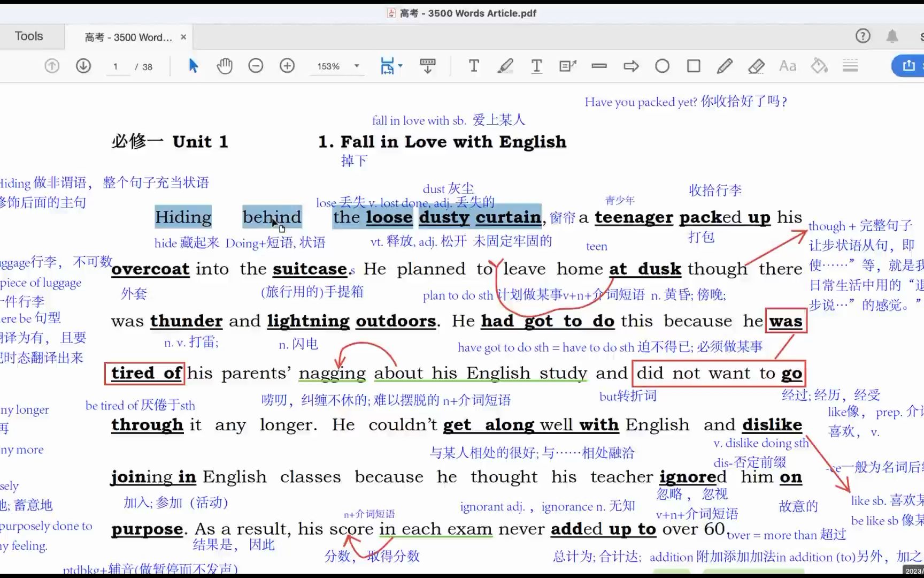924x578 pixels.
Task: Click the note 'ignorant adj. , ignorance n. 无知'
Action: 548,506
